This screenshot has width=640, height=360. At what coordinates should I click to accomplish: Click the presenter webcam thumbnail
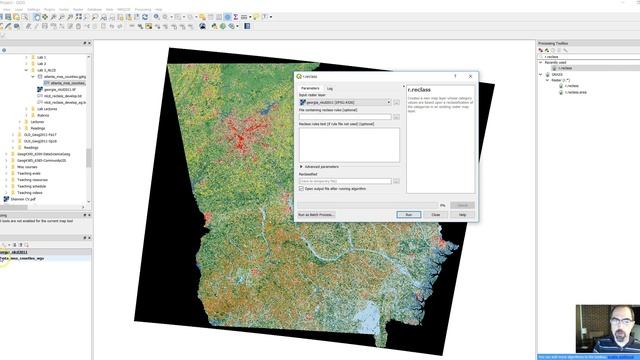(x=608, y=329)
